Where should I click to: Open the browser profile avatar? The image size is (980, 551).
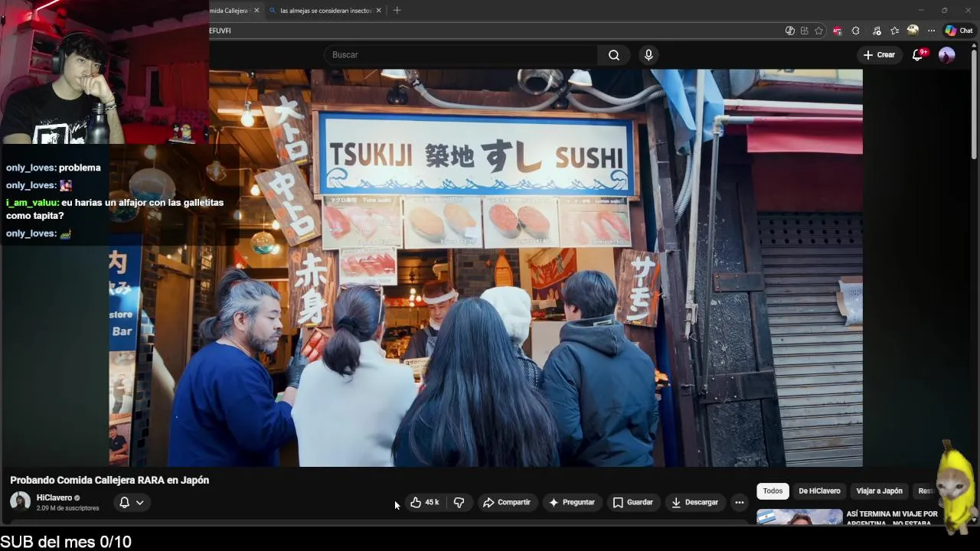913,31
